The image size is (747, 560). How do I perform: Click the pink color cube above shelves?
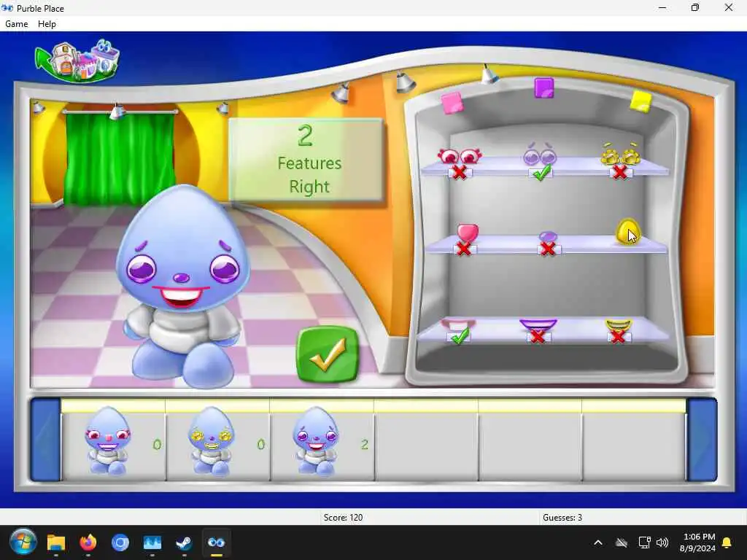click(x=452, y=103)
